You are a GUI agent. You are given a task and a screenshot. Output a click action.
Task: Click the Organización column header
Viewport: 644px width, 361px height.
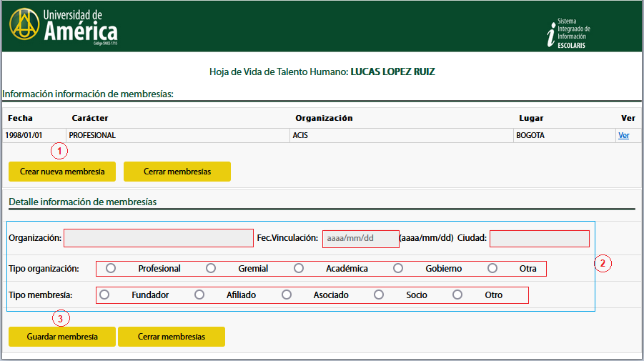(x=324, y=118)
